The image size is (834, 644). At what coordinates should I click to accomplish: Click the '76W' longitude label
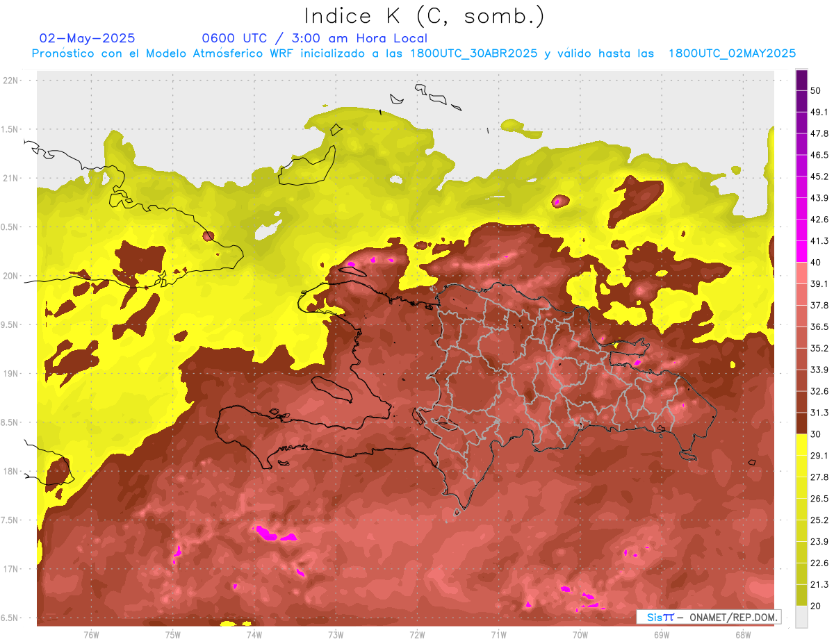pyautogui.click(x=91, y=634)
